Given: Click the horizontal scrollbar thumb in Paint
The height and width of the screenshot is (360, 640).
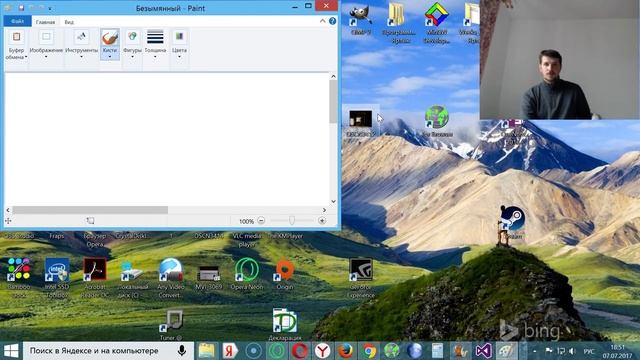Looking at the screenshot, I should point(90,210).
